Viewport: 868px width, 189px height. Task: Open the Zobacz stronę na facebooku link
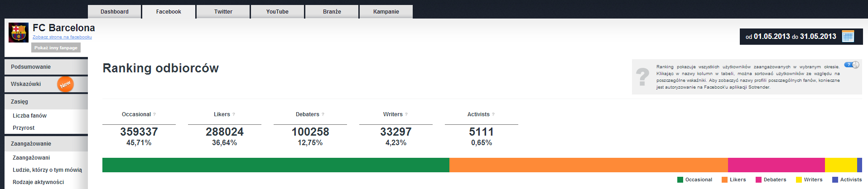pos(62,37)
